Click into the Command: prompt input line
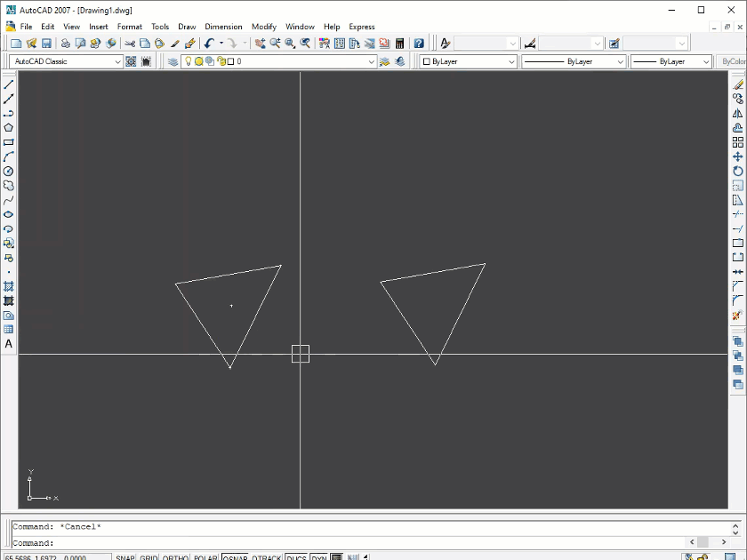 [350, 543]
